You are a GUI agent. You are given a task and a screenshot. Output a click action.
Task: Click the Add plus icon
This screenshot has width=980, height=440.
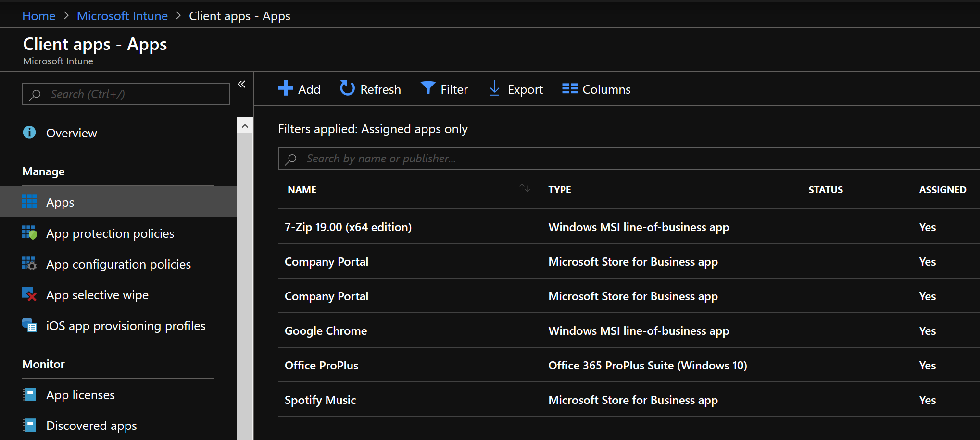click(x=285, y=88)
